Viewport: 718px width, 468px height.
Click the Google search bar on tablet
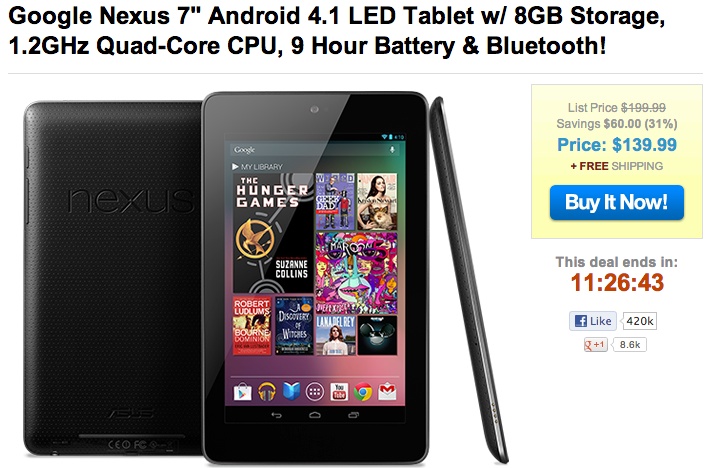pyautogui.click(x=315, y=150)
